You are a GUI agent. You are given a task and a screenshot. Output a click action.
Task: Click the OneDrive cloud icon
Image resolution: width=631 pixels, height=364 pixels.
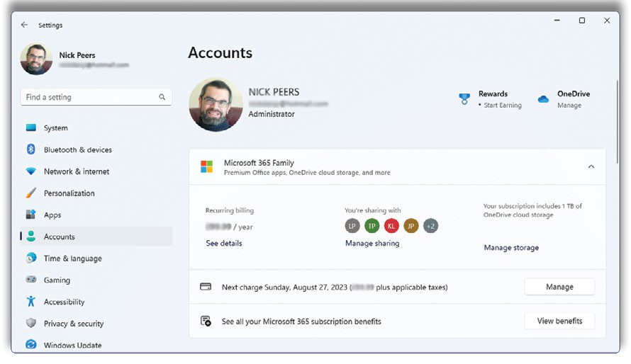pyautogui.click(x=543, y=99)
